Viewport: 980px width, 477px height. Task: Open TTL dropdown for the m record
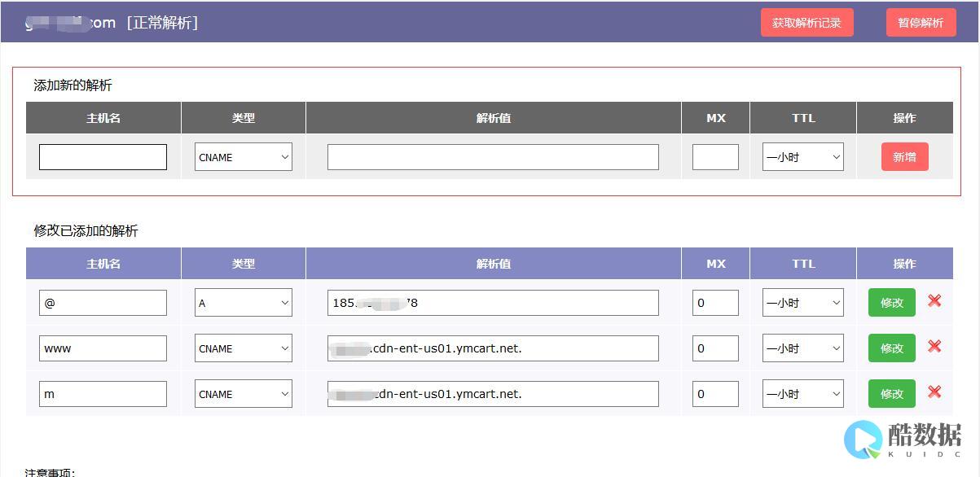[802, 394]
